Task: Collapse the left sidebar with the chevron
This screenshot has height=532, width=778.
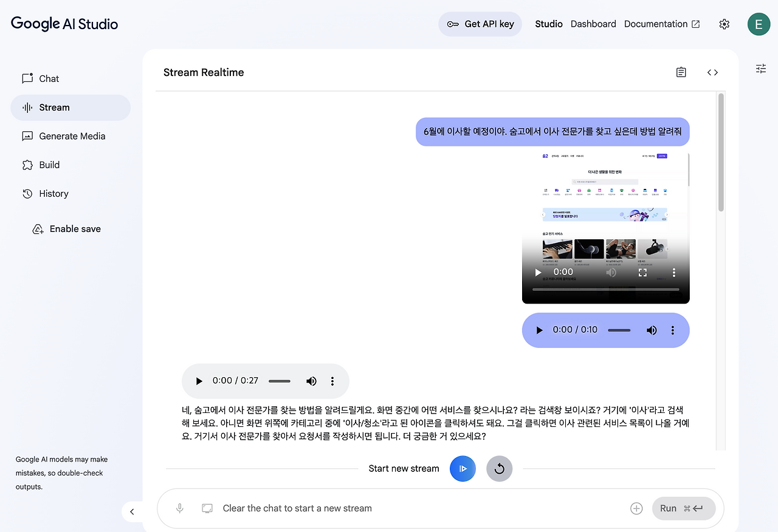Action: pyautogui.click(x=133, y=511)
